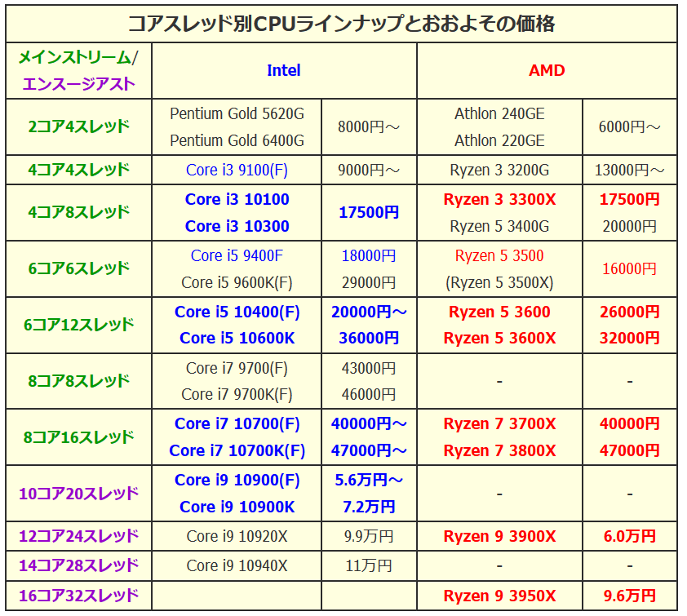Select the 29000円 price
687x616 pixels.
tap(369, 282)
